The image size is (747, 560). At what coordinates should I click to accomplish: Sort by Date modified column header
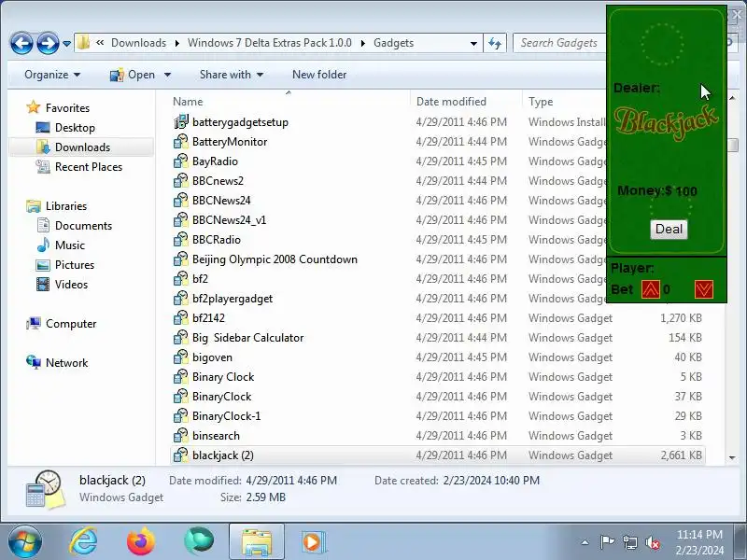click(x=451, y=102)
